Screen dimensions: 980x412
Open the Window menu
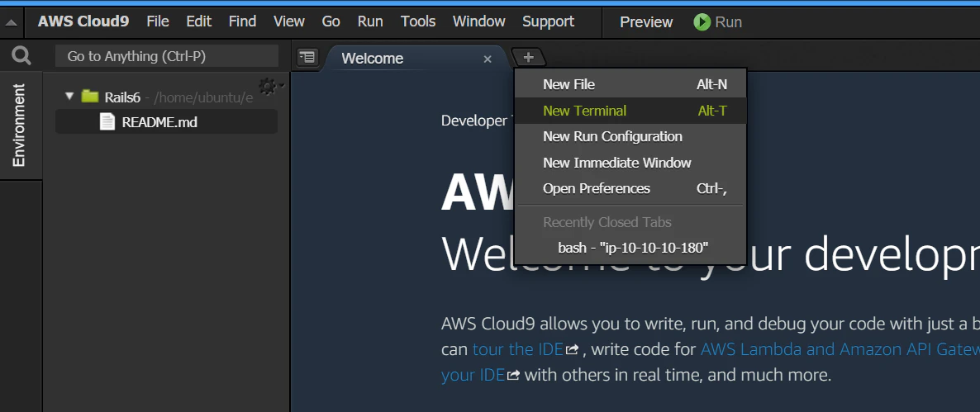coord(478,21)
